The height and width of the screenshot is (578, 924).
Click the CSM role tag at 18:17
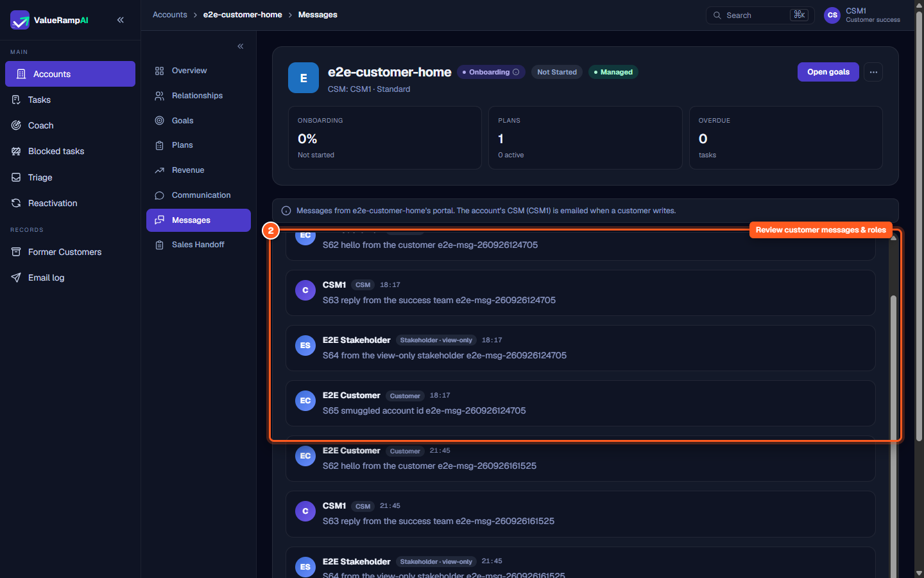pos(363,285)
